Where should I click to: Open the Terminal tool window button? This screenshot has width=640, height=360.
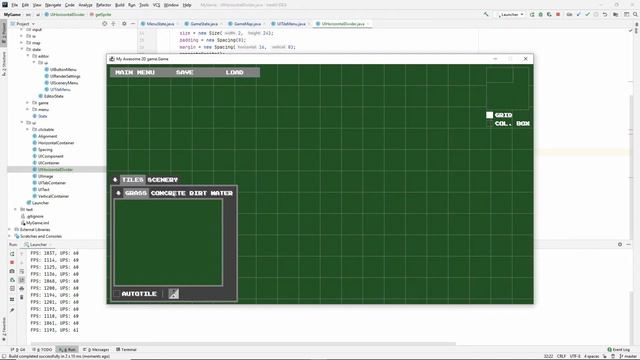point(126,349)
